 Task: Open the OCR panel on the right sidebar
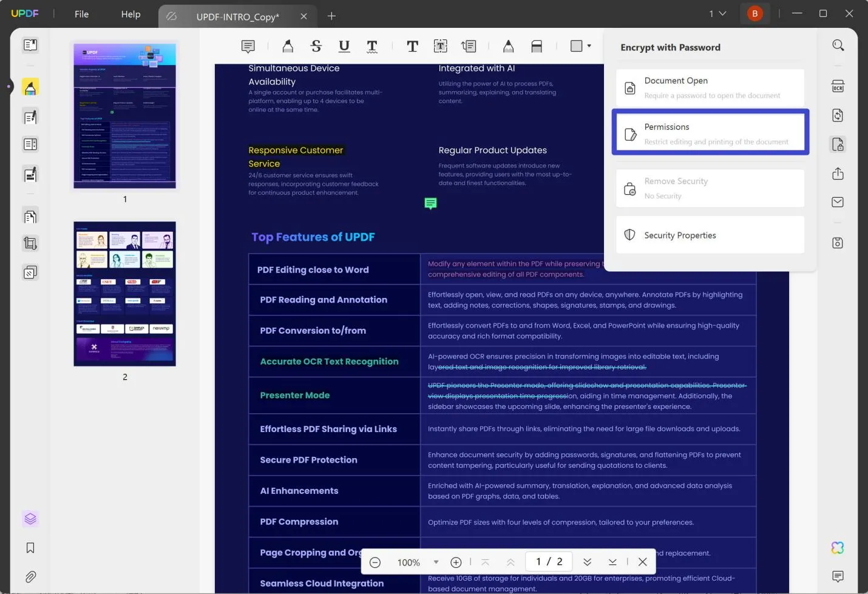838,86
